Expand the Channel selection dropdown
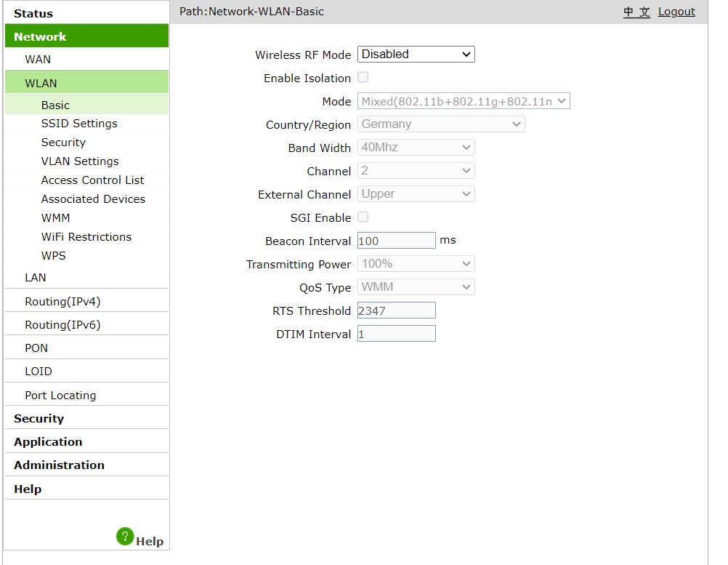This screenshot has height=565, width=728. (416, 171)
